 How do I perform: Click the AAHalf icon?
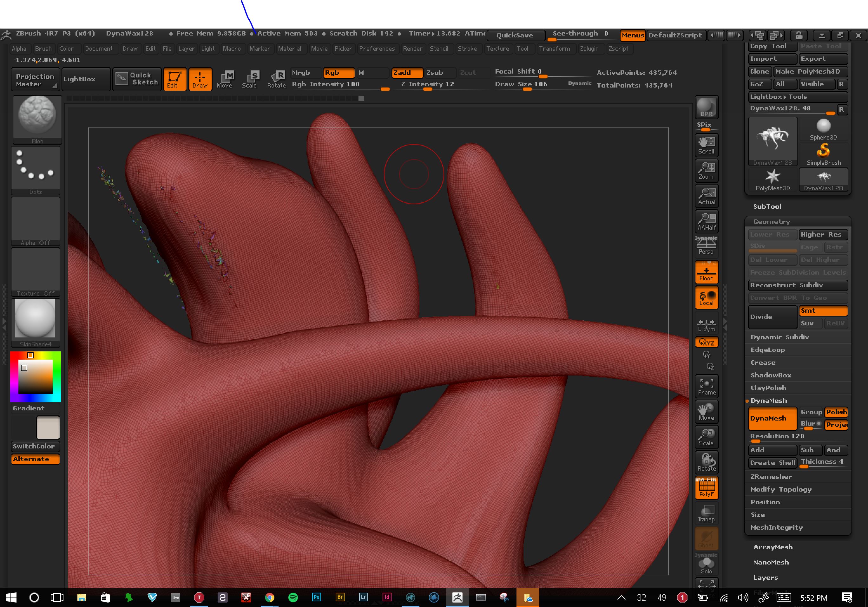click(x=706, y=221)
